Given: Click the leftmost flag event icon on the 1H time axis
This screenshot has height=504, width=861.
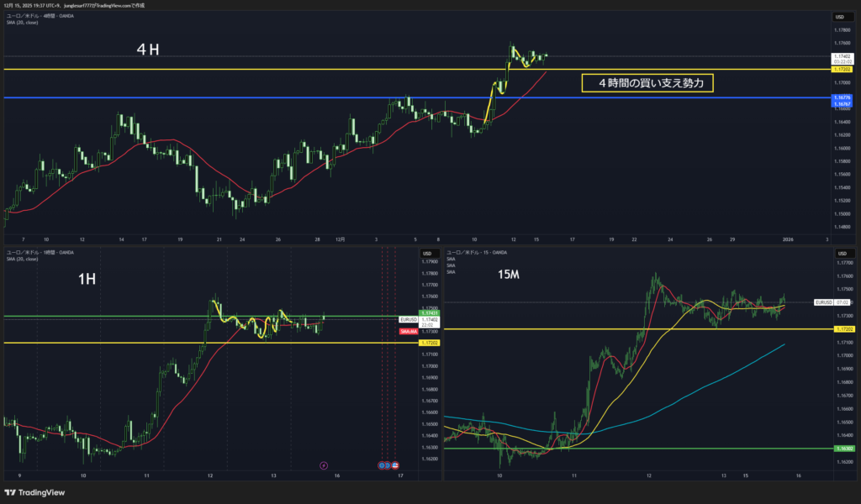Looking at the screenshot, I should [x=381, y=465].
